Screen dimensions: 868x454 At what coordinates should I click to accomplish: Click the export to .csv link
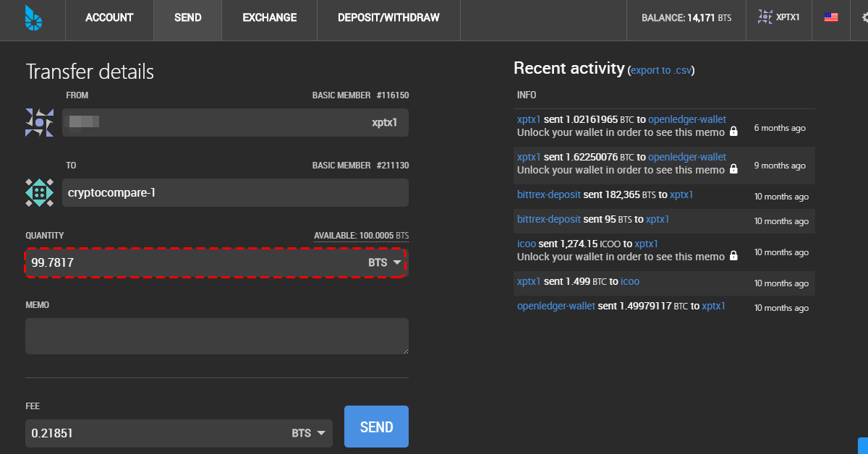[661, 70]
